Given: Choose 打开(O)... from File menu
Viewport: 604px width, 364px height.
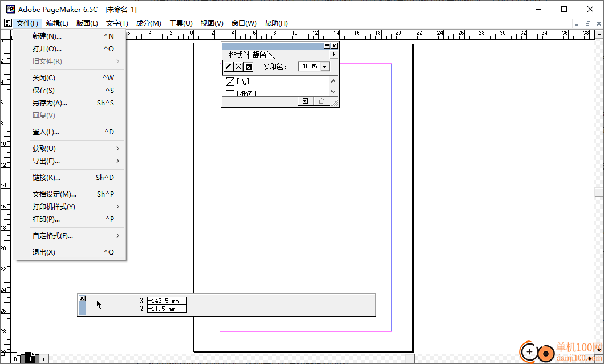Looking at the screenshot, I should pos(70,49).
